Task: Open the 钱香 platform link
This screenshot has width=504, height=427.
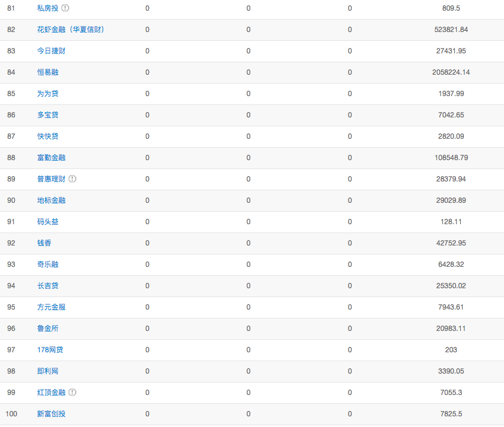Action: tap(44, 243)
